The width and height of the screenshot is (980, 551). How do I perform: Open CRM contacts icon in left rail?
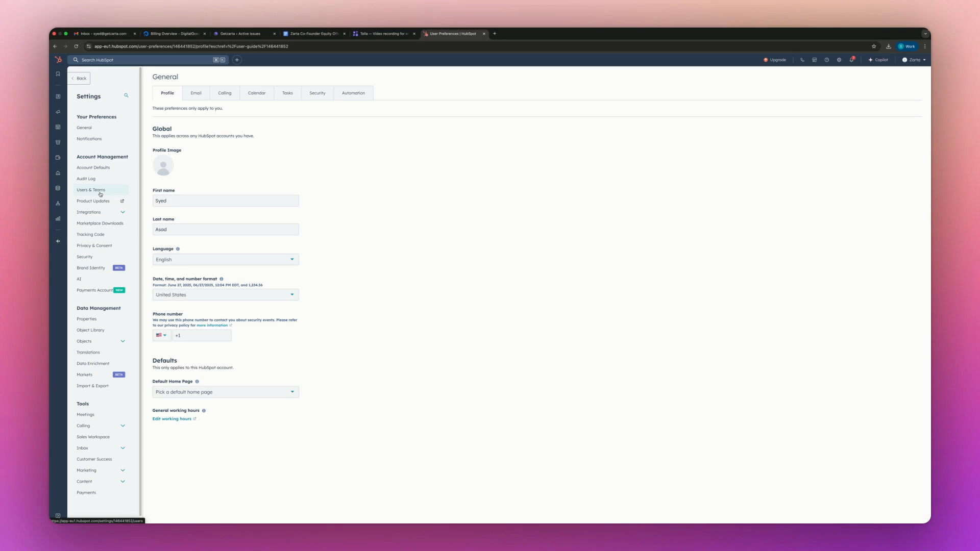(x=58, y=96)
